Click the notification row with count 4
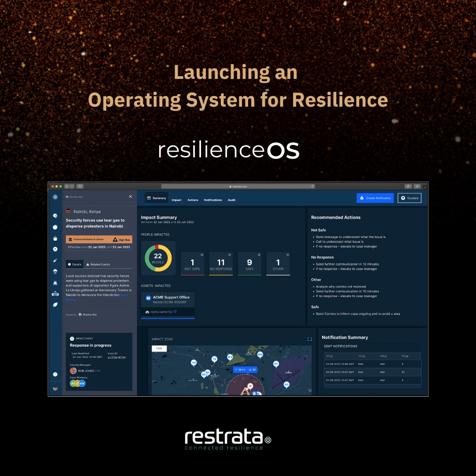The height and width of the screenshot is (476, 476). click(x=372, y=380)
